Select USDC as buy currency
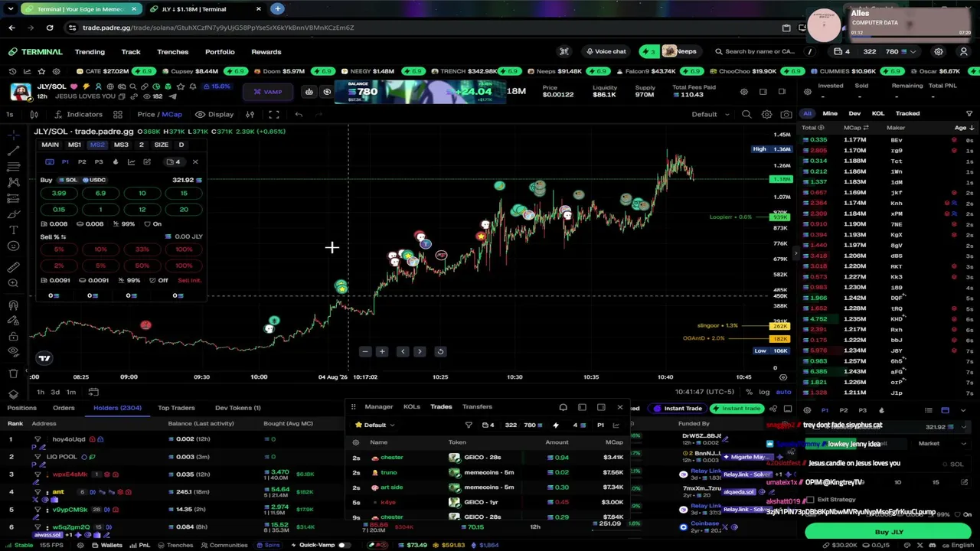 [x=95, y=180]
